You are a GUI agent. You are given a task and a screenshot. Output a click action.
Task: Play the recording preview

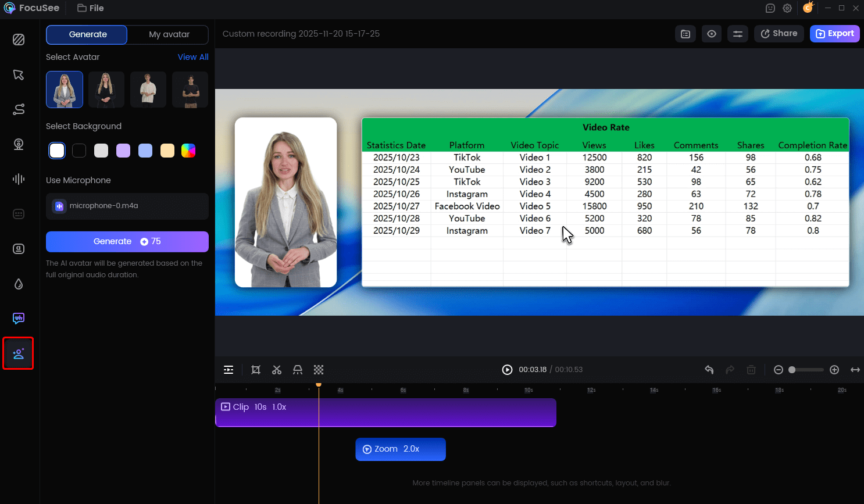coord(507,370)
